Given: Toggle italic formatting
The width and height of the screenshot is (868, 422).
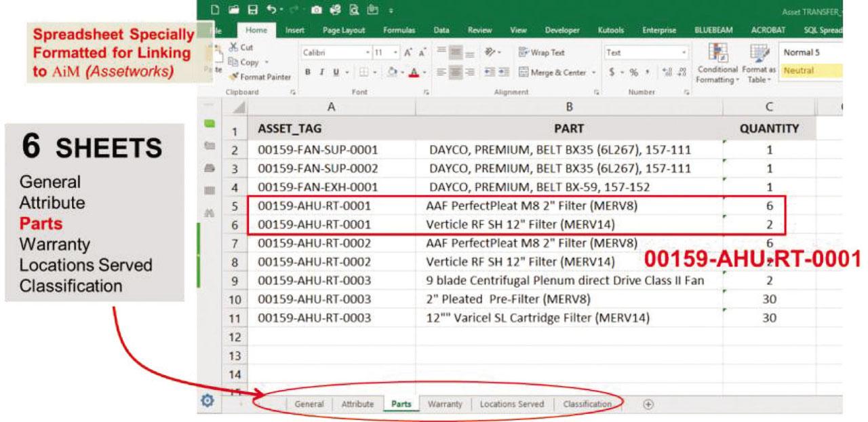Looking at the screenshot, I should [321, 72].
